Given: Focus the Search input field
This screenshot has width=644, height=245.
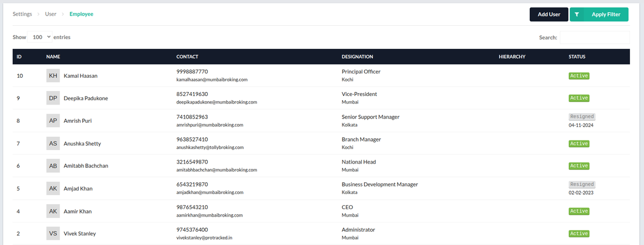Looking at the screenshot, I should pyautogui.click(x=594, y=38).
